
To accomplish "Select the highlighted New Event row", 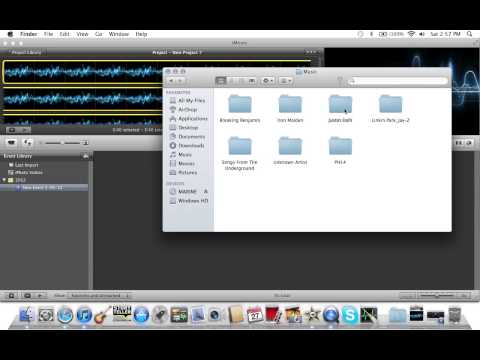I will [x=44, y=188].
